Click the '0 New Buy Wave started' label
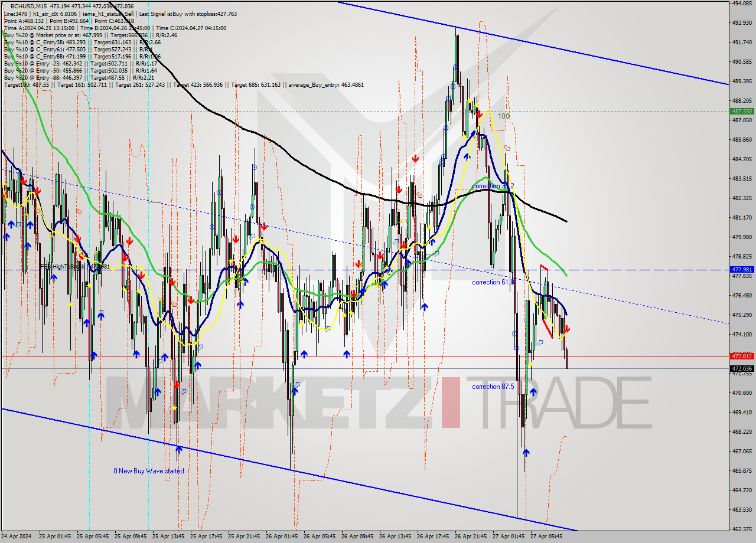 (x=149, y=471)
